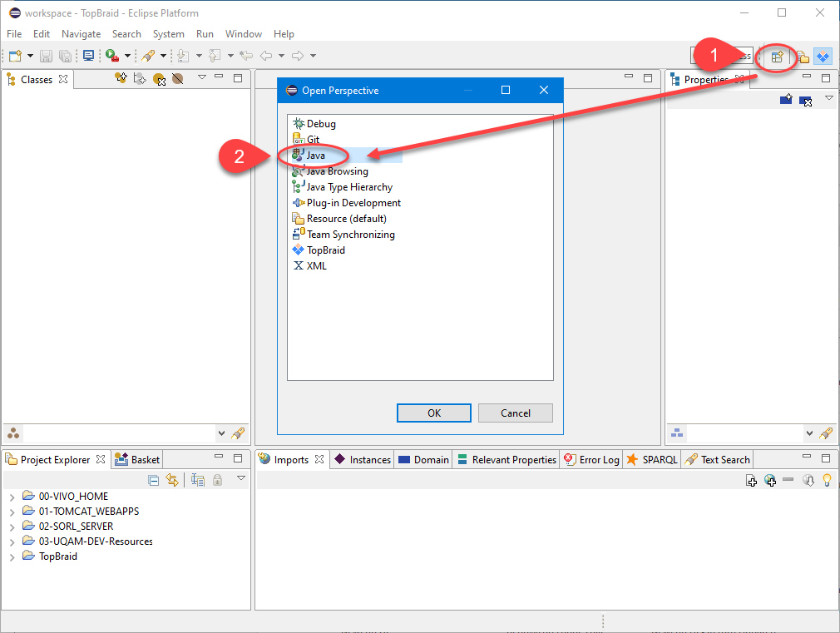Click lightbulb icon in Imports view
The image size is (840, 633).
[x=828, y=480]
